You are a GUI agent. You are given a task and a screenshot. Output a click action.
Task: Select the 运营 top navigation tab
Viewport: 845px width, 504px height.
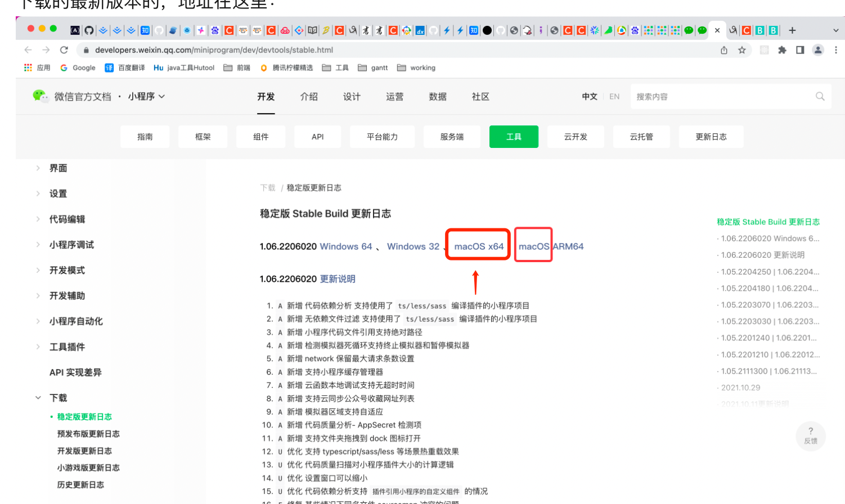pos(394,96)
